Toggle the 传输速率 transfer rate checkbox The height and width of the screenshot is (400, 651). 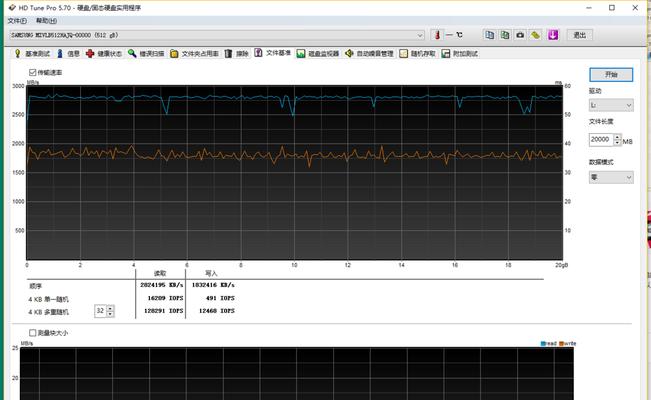coord(33,72)
